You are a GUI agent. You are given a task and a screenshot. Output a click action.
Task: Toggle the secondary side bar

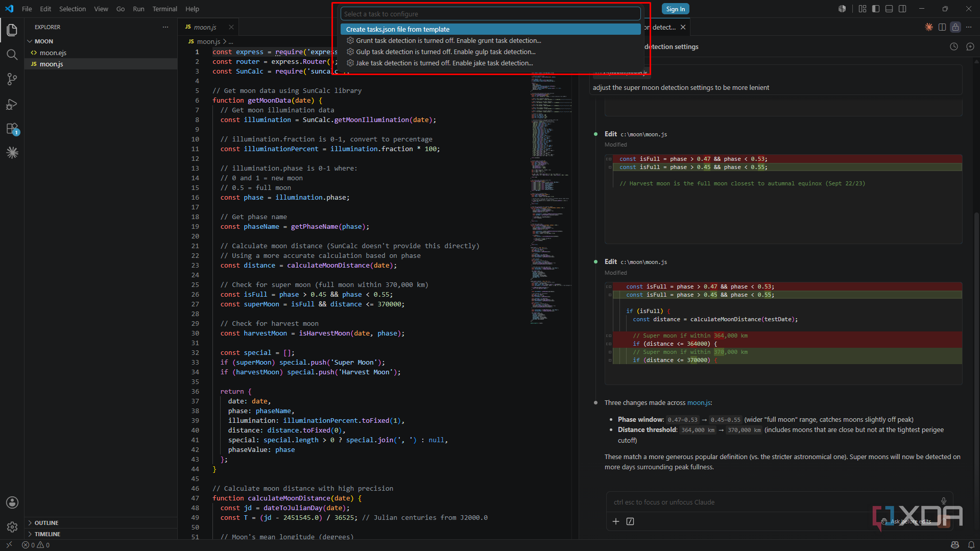point(902,9)
